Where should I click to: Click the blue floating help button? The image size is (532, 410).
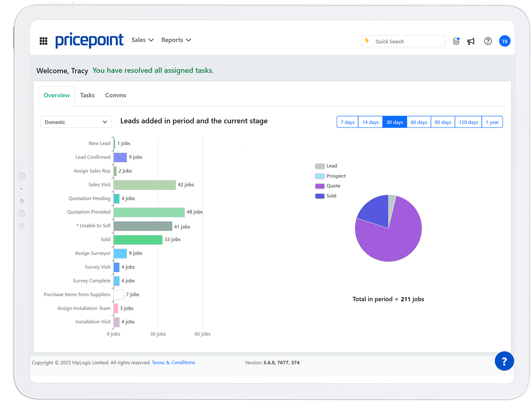(x=504, y=361)
